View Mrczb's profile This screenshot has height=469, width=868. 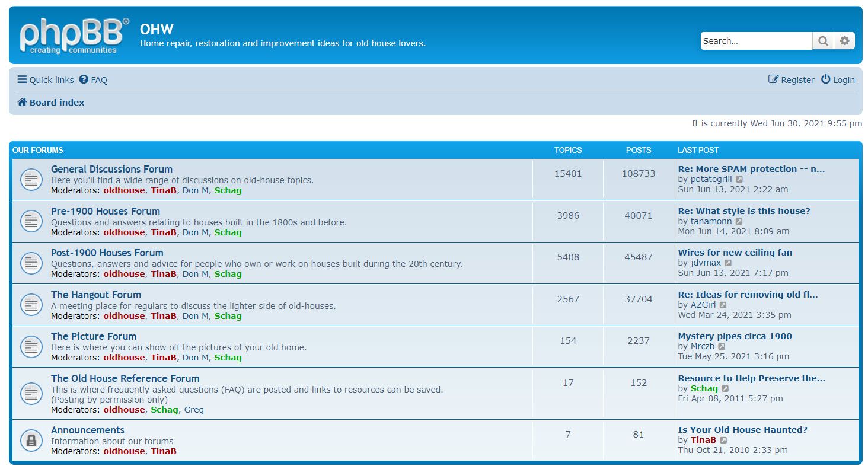click(x=703, y=347)
